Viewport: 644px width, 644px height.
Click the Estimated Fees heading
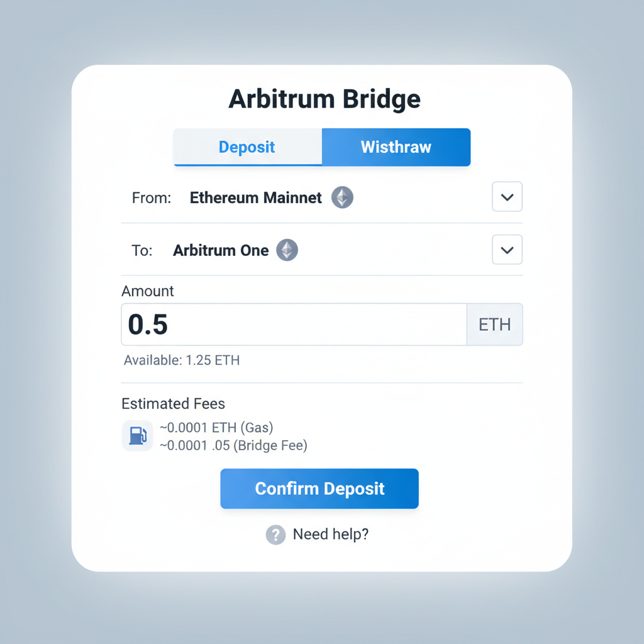click(x=173, y=403)
